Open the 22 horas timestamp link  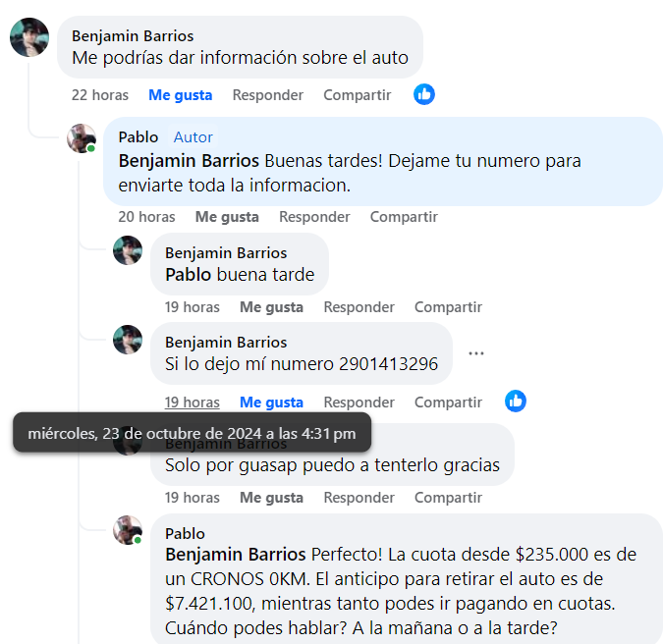tap(100, 95)
